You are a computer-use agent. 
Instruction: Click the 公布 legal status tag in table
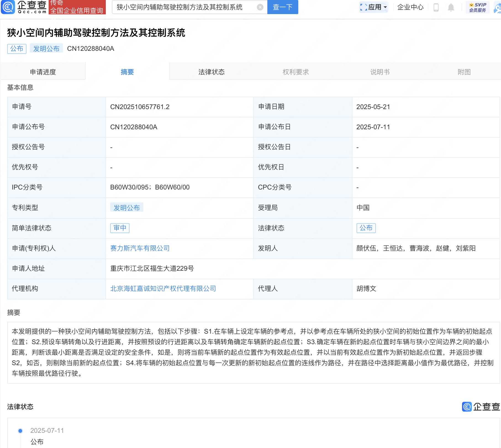coord(366,228)
